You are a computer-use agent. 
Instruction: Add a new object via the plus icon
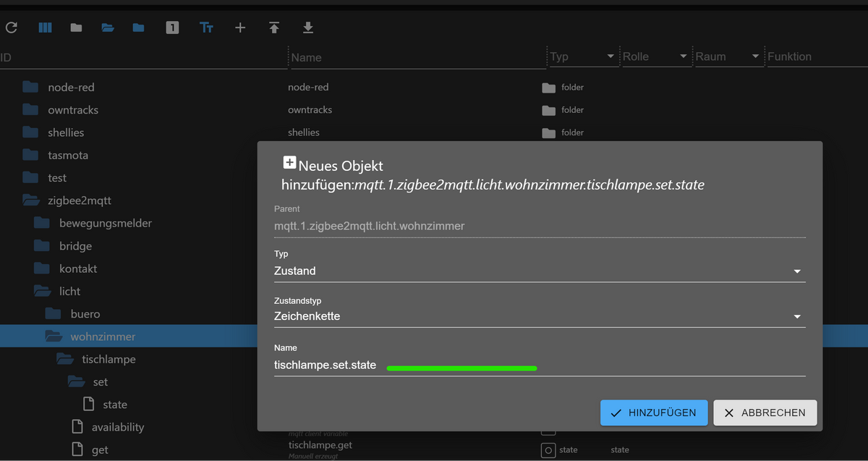click(x=240, y=28)
